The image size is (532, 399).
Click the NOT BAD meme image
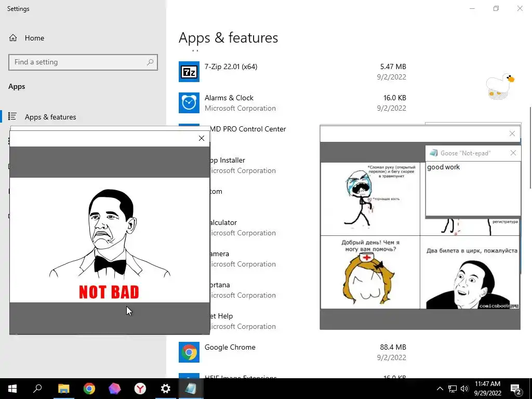[x=110, y=240]
